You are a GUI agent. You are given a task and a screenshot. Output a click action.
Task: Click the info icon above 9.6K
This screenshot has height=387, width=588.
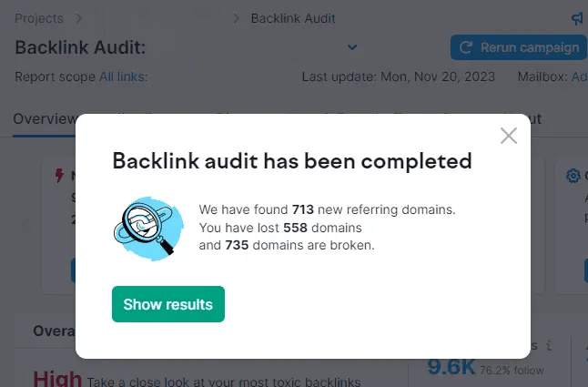(548, 346)
